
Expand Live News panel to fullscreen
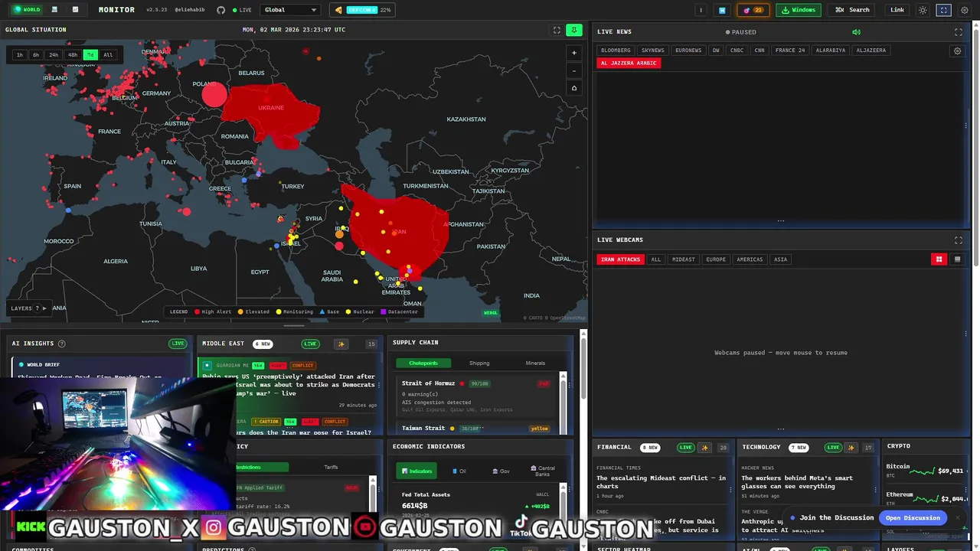coord(958,32)
